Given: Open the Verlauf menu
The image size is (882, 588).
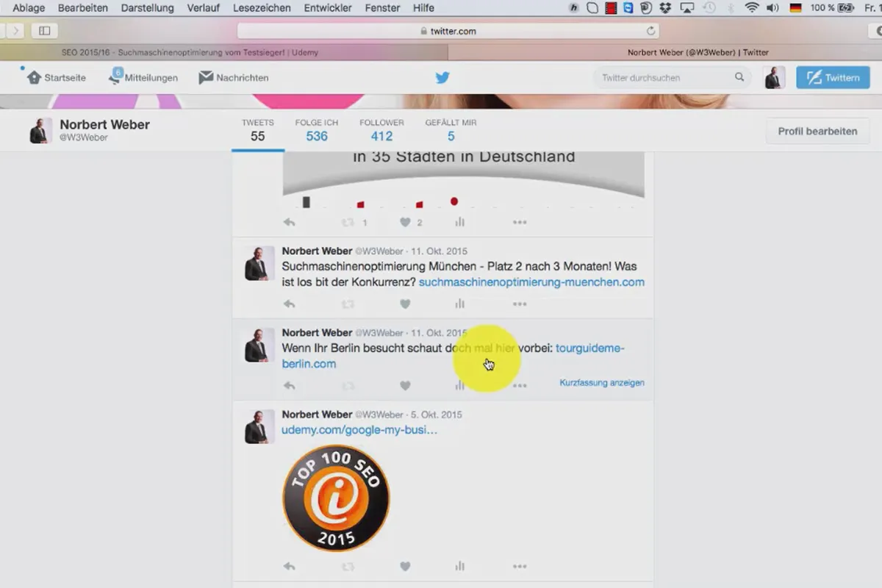Looking at the screenshot, I should [203, 7].
